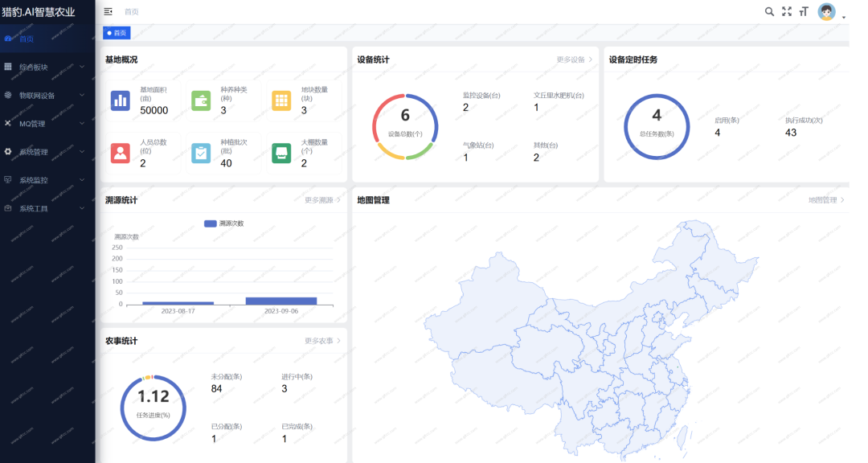Click the green wallet 种养种类 icon
The width and height of the screenshot is (868, 463).
point(201,100)
